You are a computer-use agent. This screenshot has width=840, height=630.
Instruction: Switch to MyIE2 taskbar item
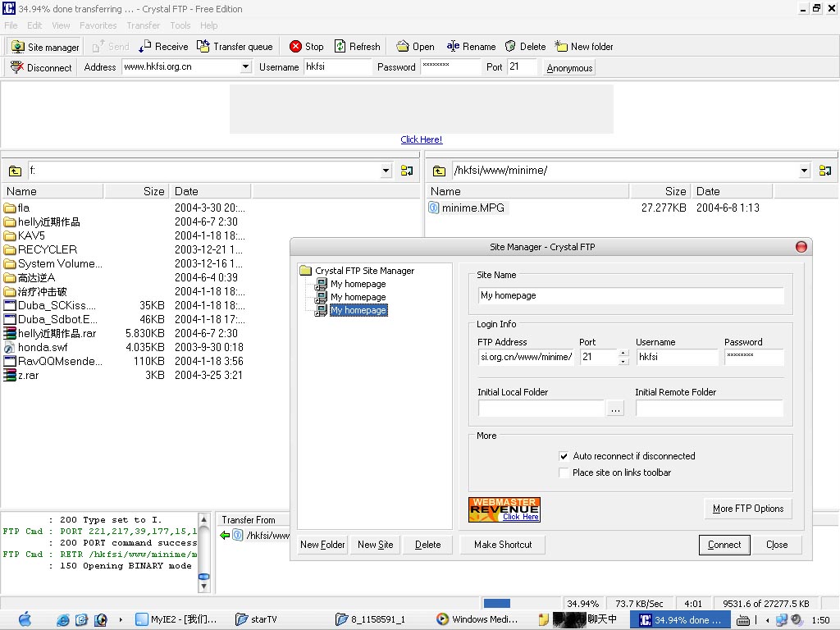tap(176, 619)
